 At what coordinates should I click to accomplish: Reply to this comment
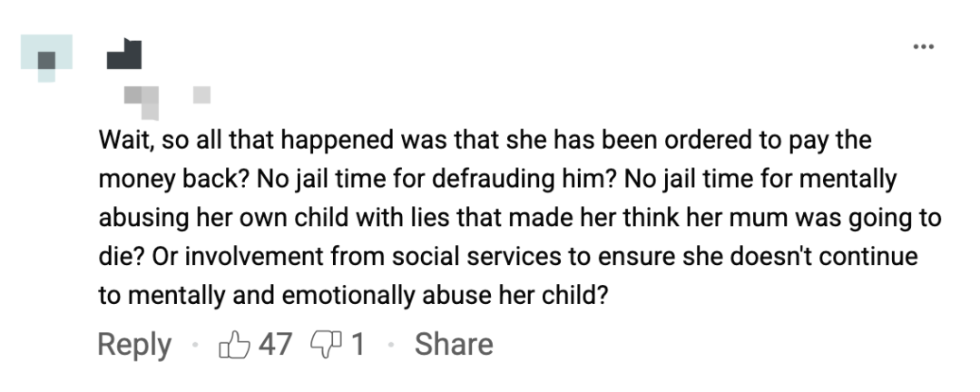click(x=134, y=345)
